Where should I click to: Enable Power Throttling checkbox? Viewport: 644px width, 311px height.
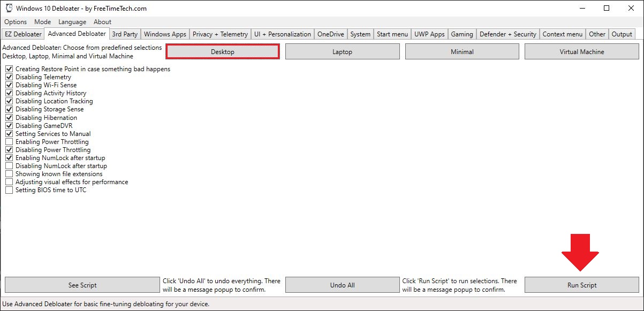coord(9,141)
